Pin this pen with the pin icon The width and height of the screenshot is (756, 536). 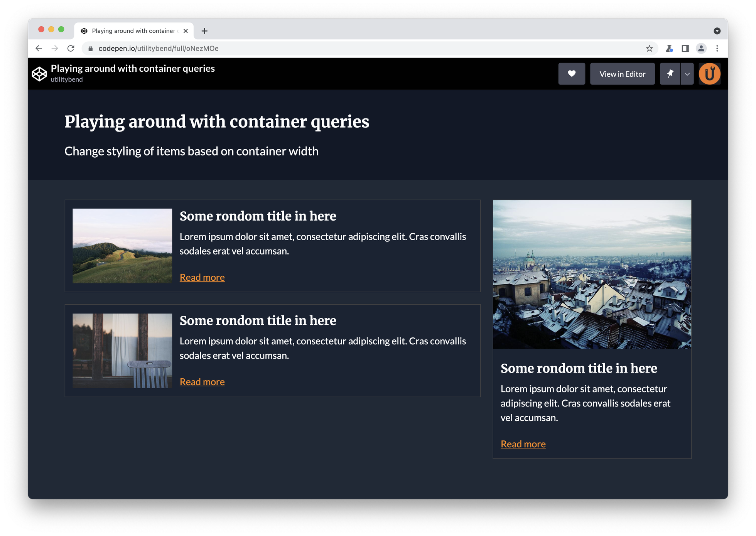point(670,74)
